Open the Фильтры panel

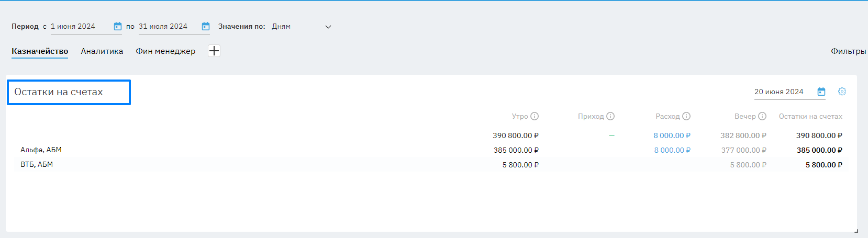(x=848, y=51)
